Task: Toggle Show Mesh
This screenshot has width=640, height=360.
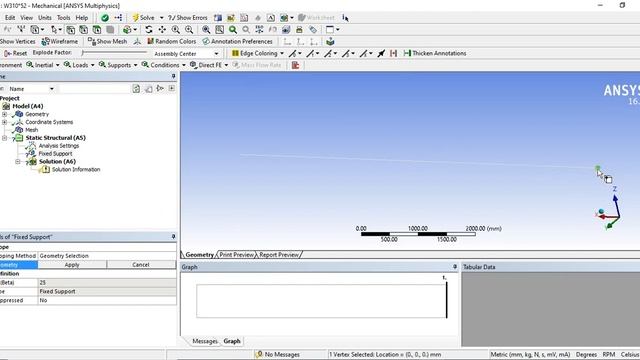Action: 107,42
